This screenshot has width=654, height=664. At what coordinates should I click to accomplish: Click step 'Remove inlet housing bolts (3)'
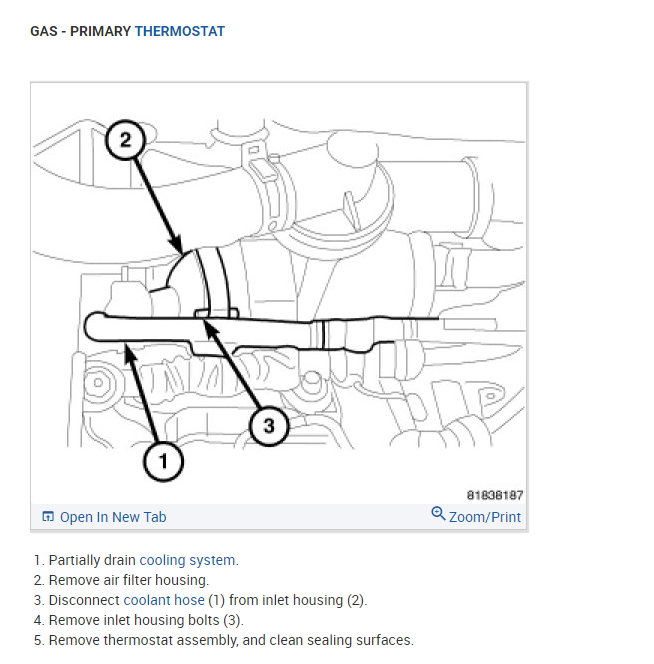point(146,620)
